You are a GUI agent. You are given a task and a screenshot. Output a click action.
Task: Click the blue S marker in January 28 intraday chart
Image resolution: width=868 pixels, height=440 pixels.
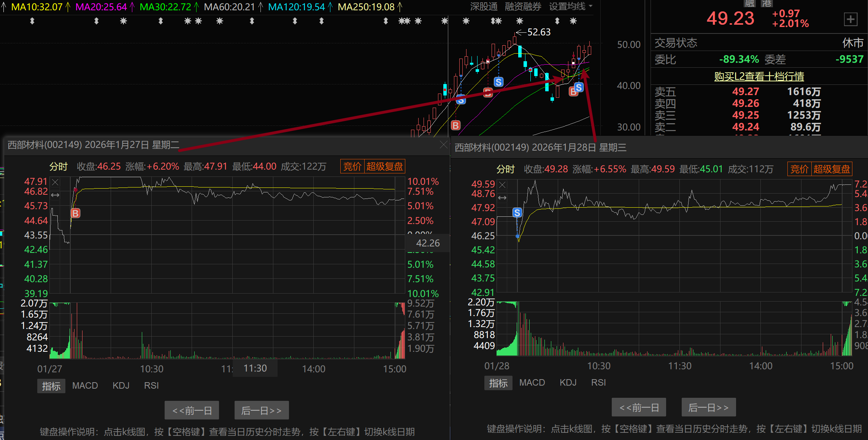point(517,213)
